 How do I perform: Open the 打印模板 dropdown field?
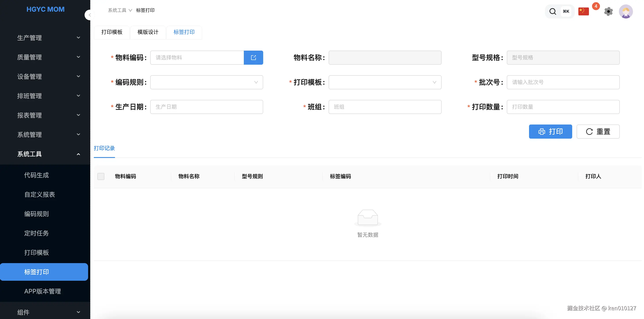click(x=385, y=82)
